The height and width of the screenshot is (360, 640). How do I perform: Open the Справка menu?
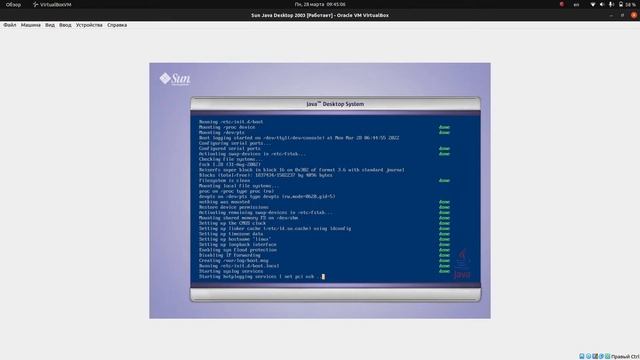pos(117,25)
